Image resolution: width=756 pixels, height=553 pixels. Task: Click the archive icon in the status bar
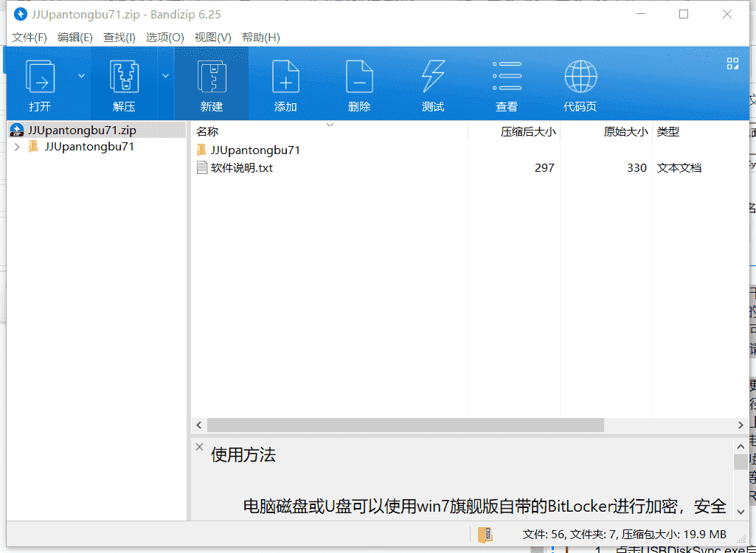[485, 535]
